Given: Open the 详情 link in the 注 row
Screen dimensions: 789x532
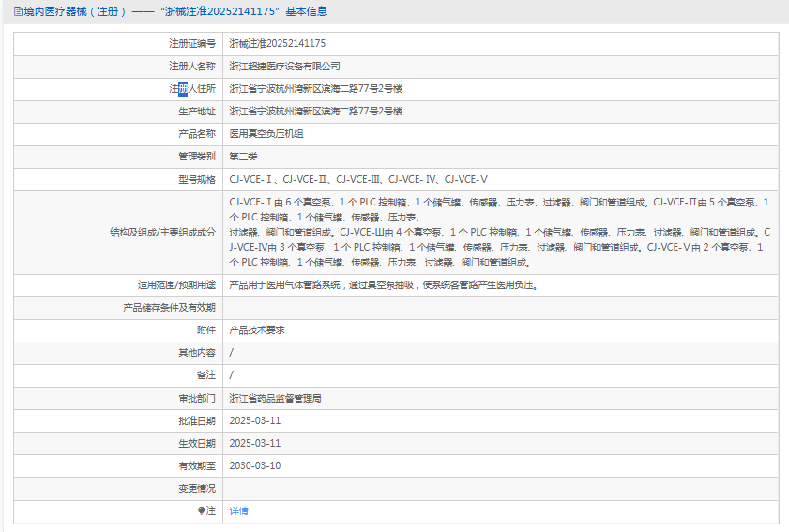Looking at the screenshot, I should coord(238,510).
